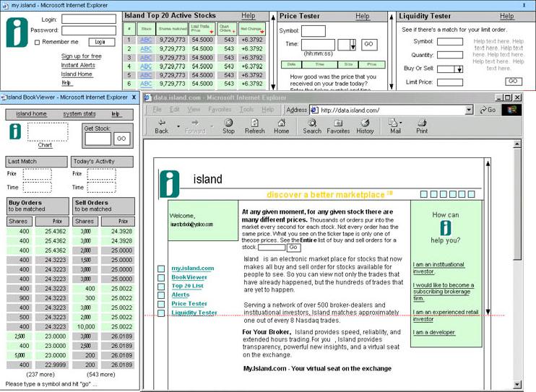Click the browser window scrollbar thumb
Viewport: 536px width, 392px height.
(517, 204)
